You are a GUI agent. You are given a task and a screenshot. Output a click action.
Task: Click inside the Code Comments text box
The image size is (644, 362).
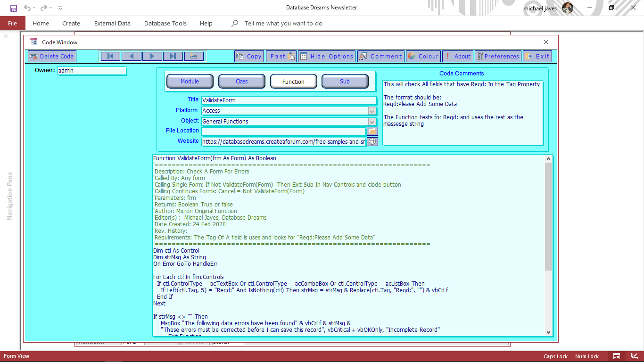(x=462, y=112)
